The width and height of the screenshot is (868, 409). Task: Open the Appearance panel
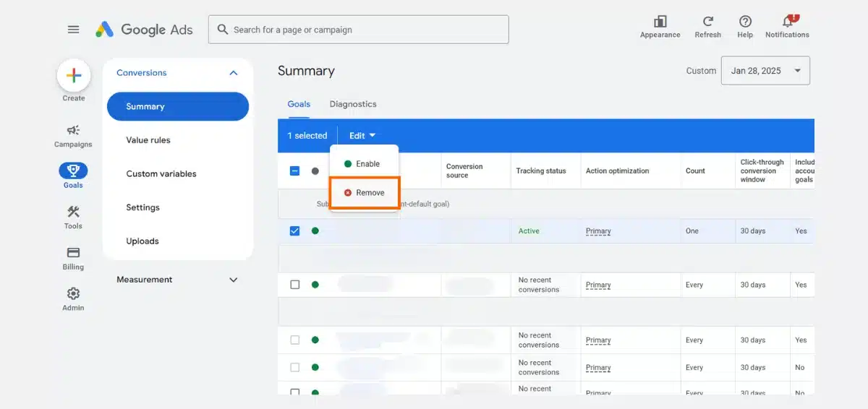(x=660, y=27)
